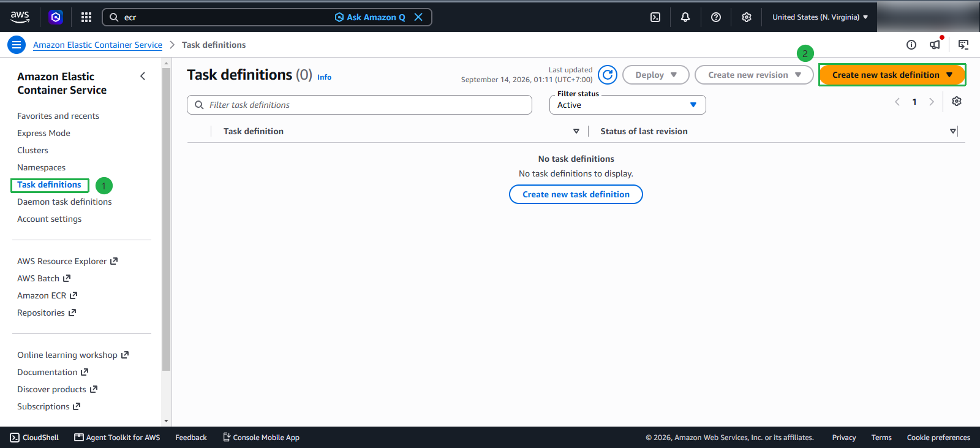This screenshot has width=980, height=448.
Task: Click the outlined Create new task definition button
Action: click(x=576, y=194)
